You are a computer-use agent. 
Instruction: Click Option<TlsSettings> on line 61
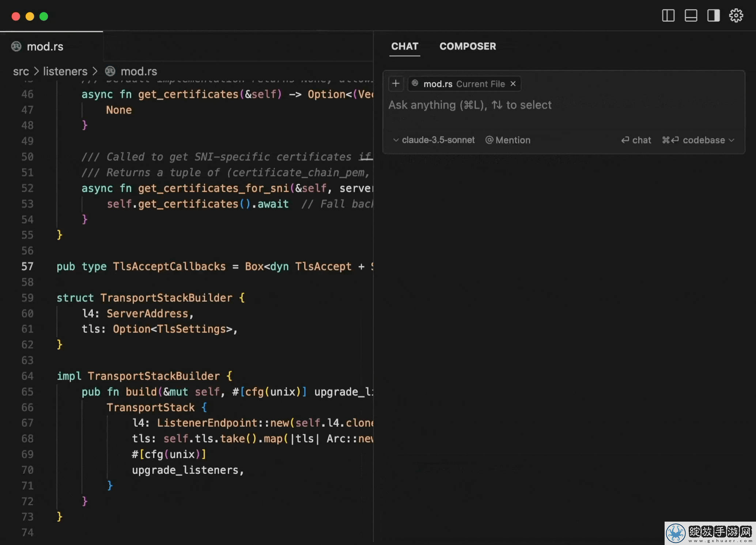[173, 329]
